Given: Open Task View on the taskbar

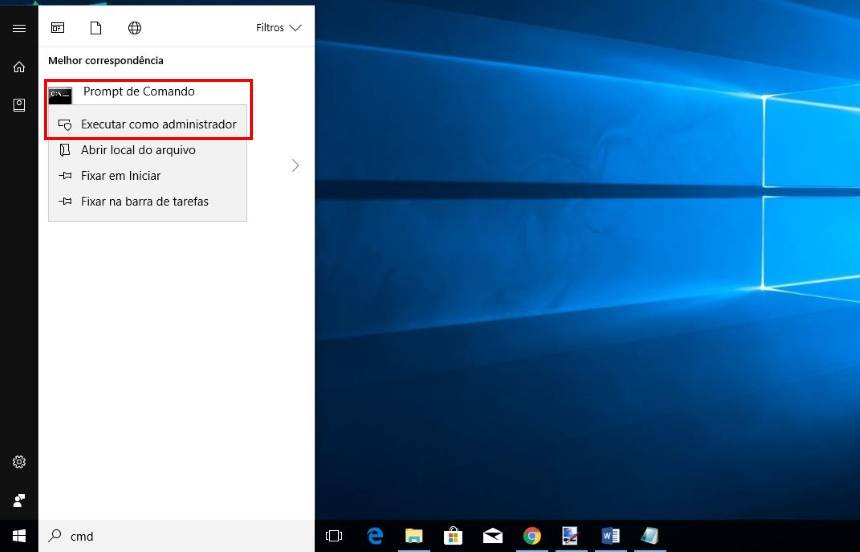Looking at the screenshot, I should 335,536.
